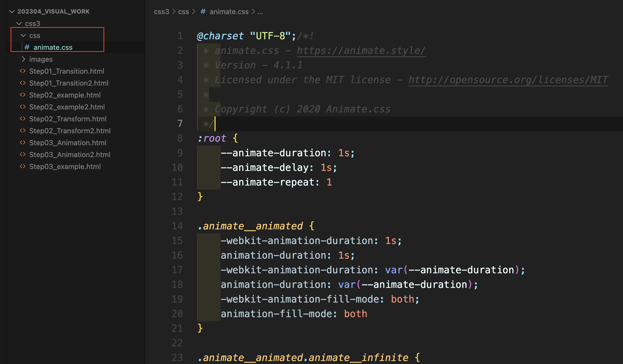The image size is (623, 364).
Task: Click the HTML icon of Step03_example.html
Action: click(x=23, y=167)
